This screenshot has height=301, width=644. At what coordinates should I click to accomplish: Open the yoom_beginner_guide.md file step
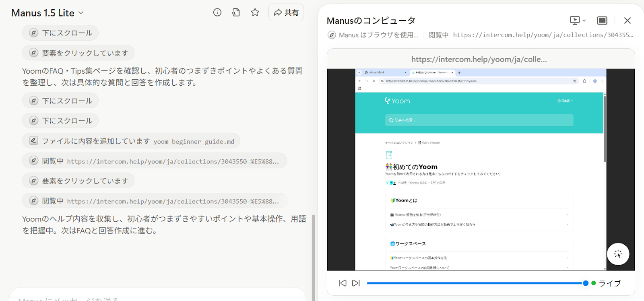pos(131,141)
